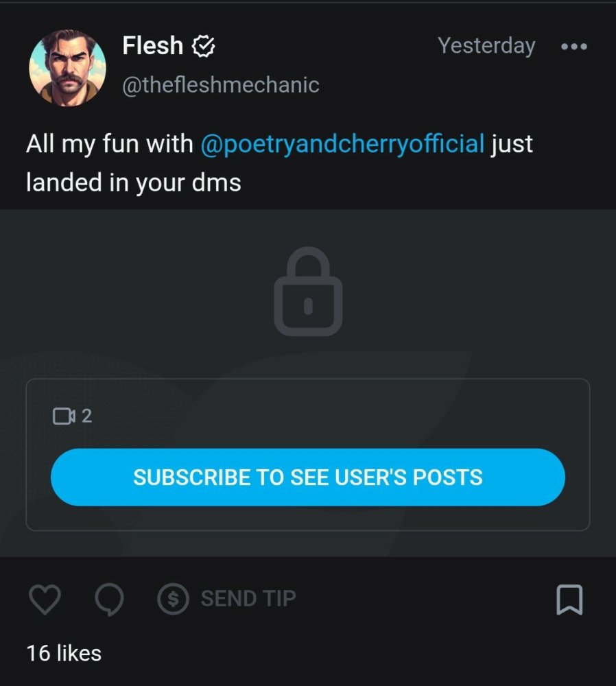Viewport: 616px width, 686px height.
Task: Click the padlock icon on locked media
Action: [x=308, y=291]
